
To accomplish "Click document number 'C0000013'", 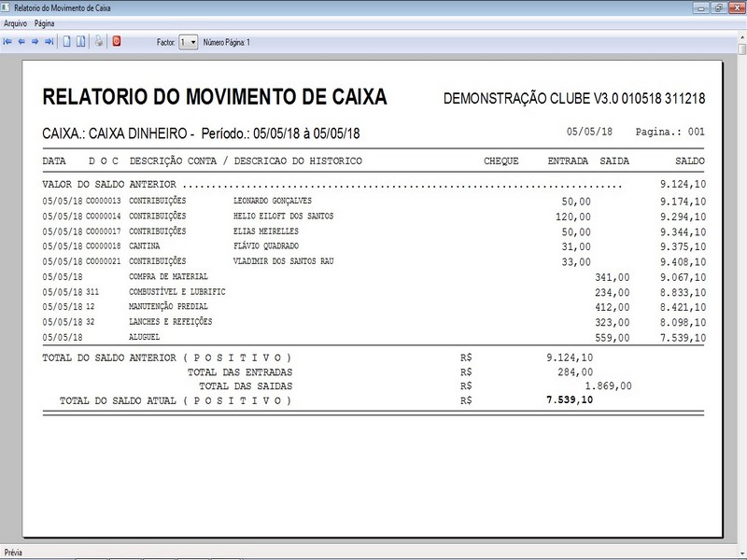I will [x=104, y=201].
